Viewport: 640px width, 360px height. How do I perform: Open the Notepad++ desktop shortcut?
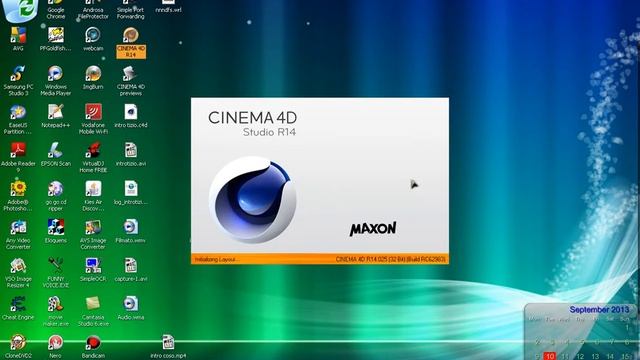[56, 116]
